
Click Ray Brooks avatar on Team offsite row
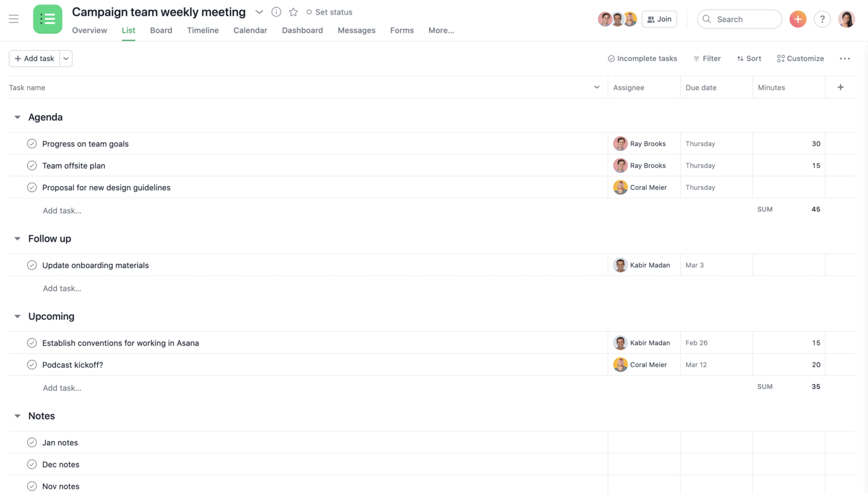(x=620, y=165)
